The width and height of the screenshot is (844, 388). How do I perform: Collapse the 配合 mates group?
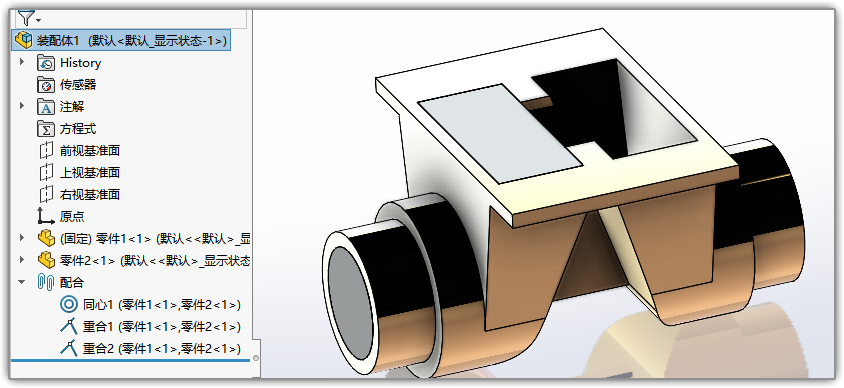coord(22,281)
